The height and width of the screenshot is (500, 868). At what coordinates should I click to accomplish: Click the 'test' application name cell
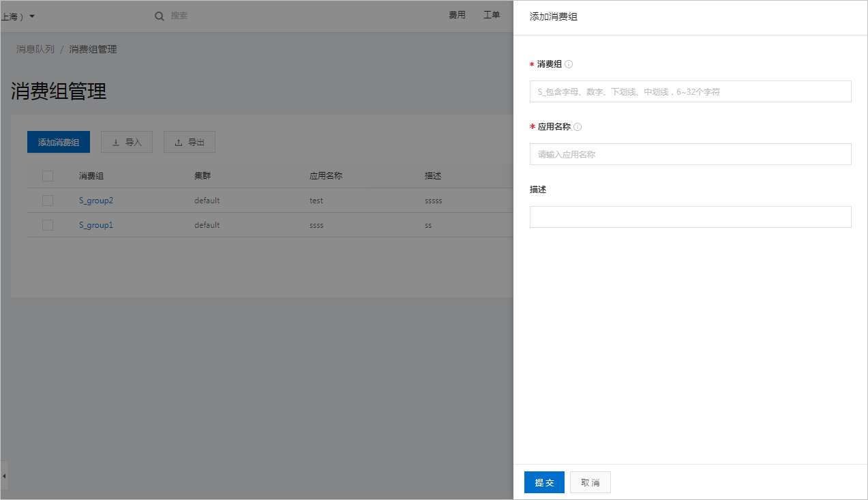[x=316, y=201]
